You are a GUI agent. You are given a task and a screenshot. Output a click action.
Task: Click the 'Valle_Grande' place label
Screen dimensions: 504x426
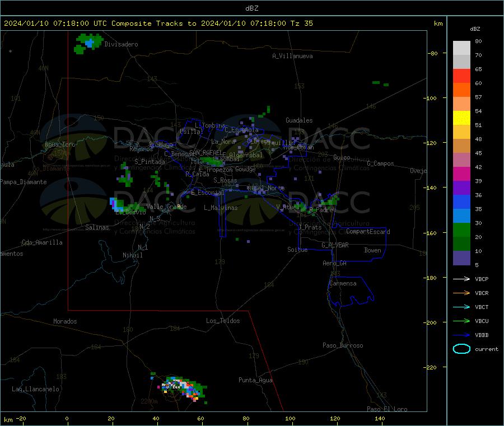coord(166,206)
